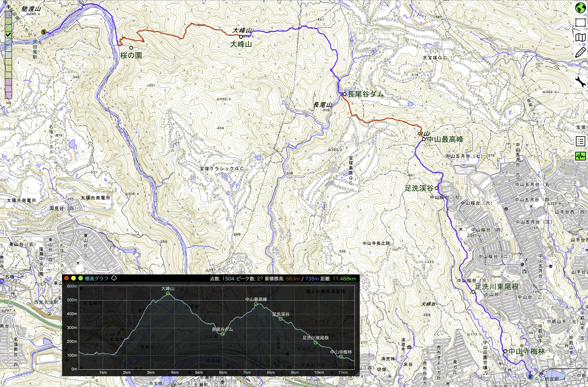Click the green dot in graph header

tap(80, 278)
